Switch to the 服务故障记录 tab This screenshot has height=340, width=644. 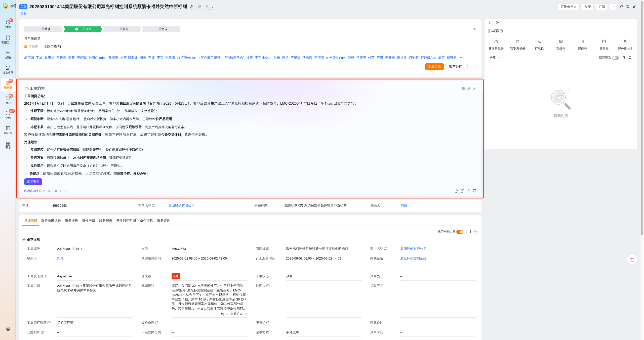(51, 221)
